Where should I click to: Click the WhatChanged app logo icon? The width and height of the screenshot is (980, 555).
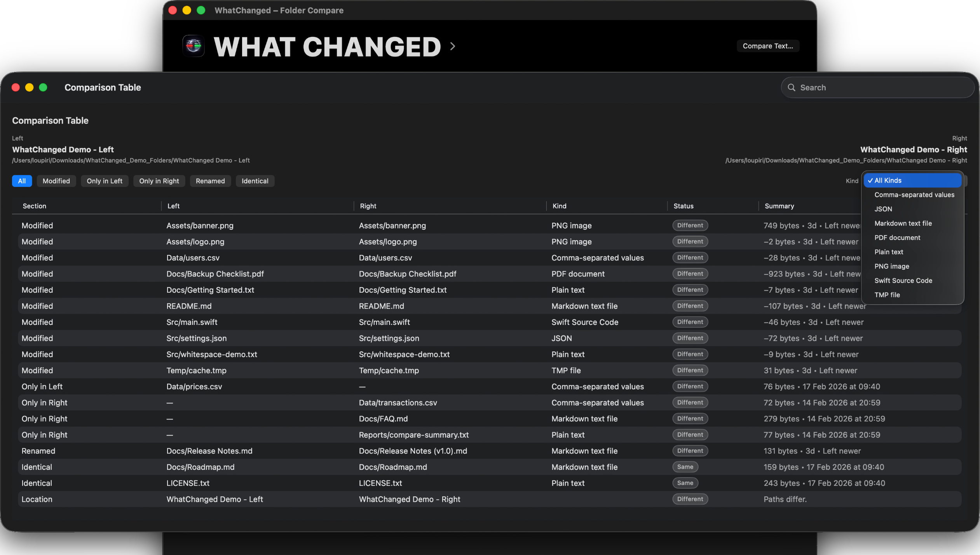click(194, 46)
